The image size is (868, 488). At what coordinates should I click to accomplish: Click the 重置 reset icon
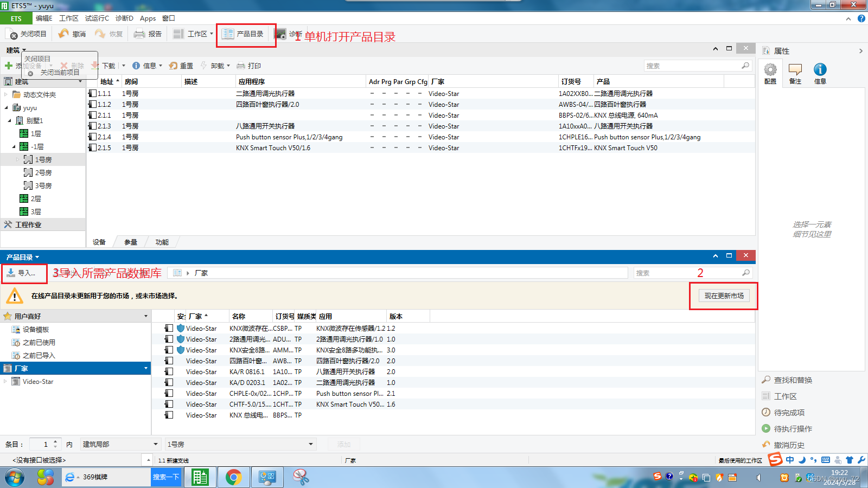coord(173,66)
